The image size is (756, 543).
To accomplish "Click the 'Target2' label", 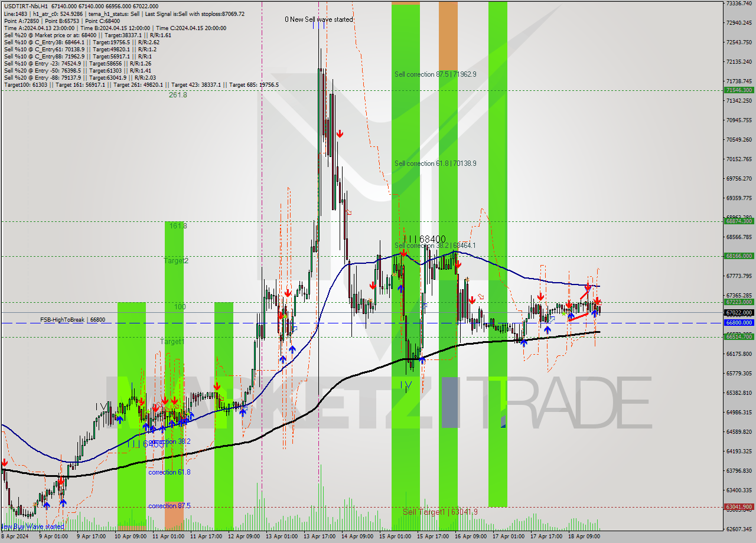I will pyautogui.click(x=176, y=260).
